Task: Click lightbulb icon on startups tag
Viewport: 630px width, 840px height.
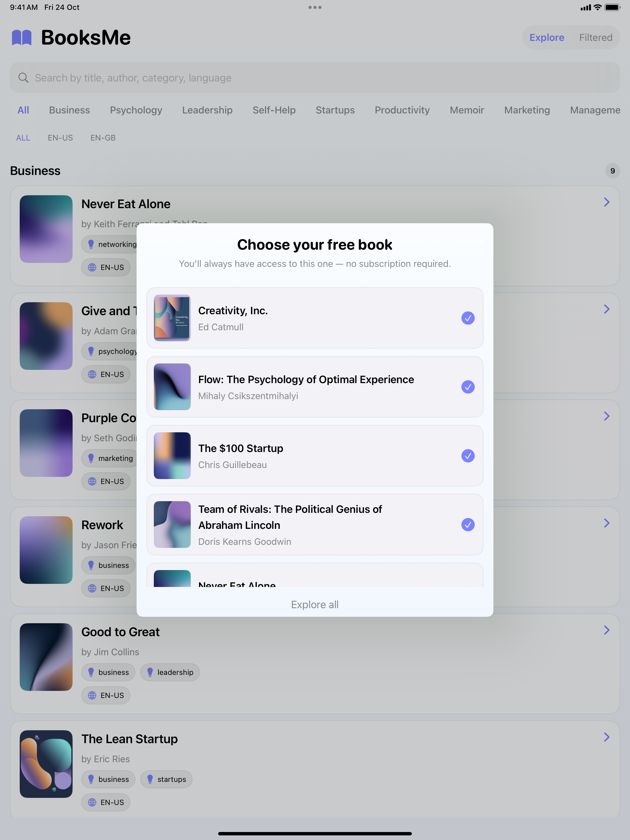Action: [150, 779]
